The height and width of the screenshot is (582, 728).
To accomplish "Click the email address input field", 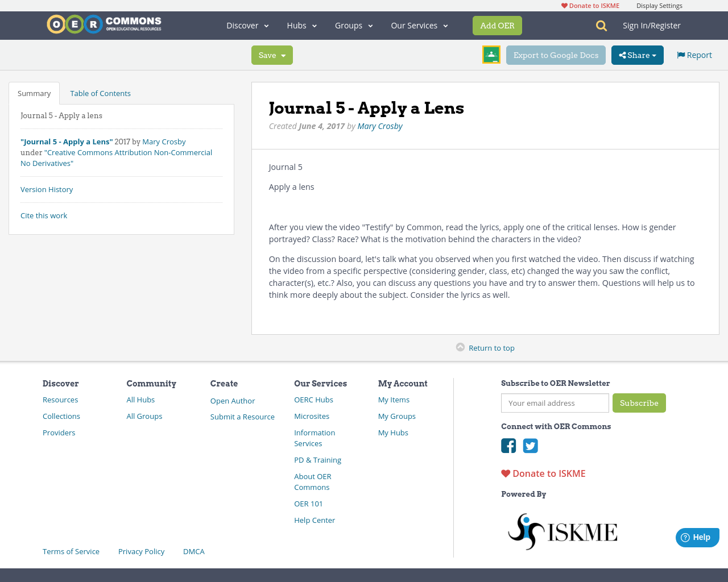I will pyautogui.click(x=555, y=403).
